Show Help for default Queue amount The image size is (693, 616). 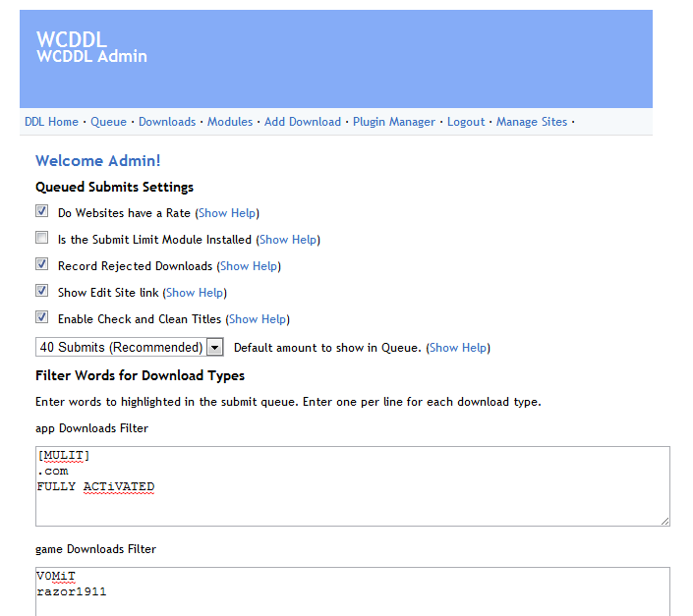coord(458,348)
